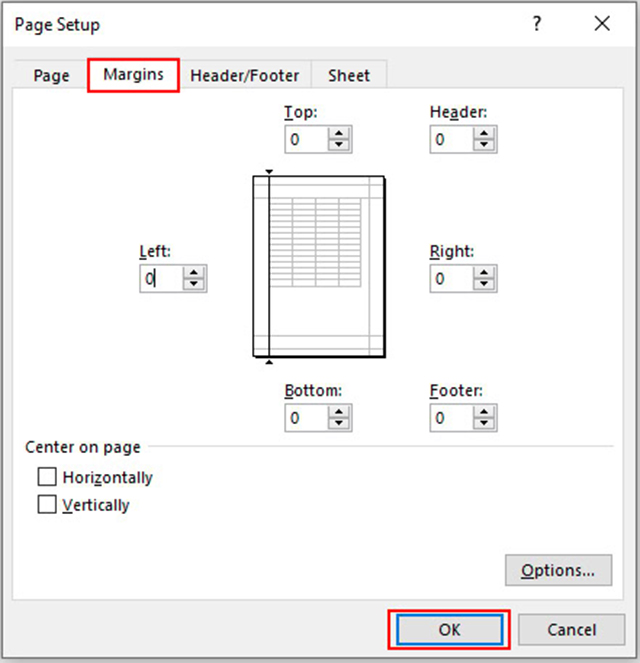Screen dimensions: 640x663
Task: Click the Bottom margin input field
Action: [307, 418]
